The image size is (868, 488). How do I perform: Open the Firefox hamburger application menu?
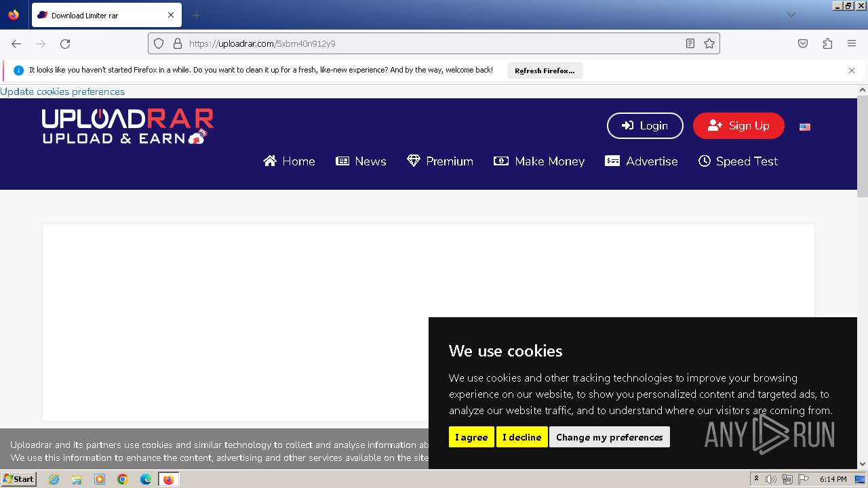point(852,43)
